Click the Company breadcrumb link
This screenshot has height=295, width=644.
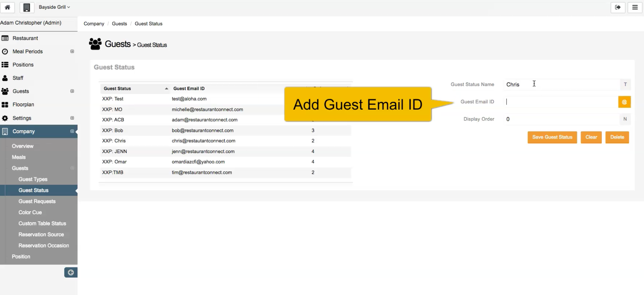pyautogui.click(x=94, y=24)
